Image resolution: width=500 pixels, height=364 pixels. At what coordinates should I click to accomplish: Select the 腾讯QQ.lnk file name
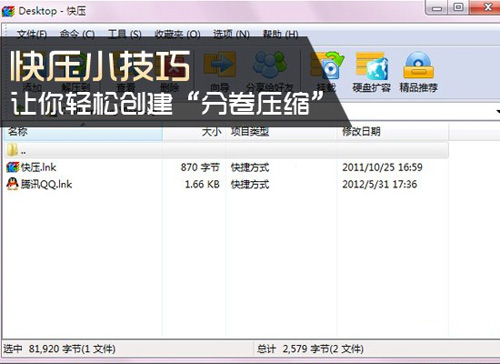click(x=46, y=184)
